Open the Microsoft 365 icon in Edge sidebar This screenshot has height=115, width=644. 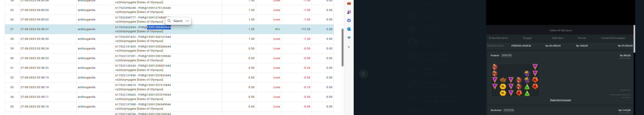tap(349, 20)
